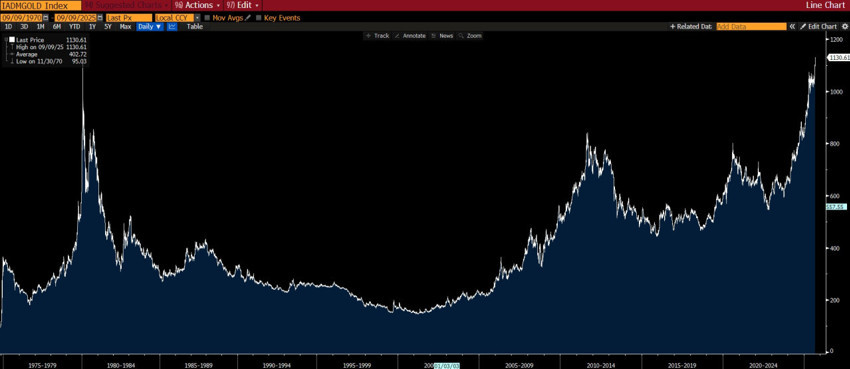This screenshot has height=369, width=850.
Task: Open the Actions menu
Action: tap(197, 5)
